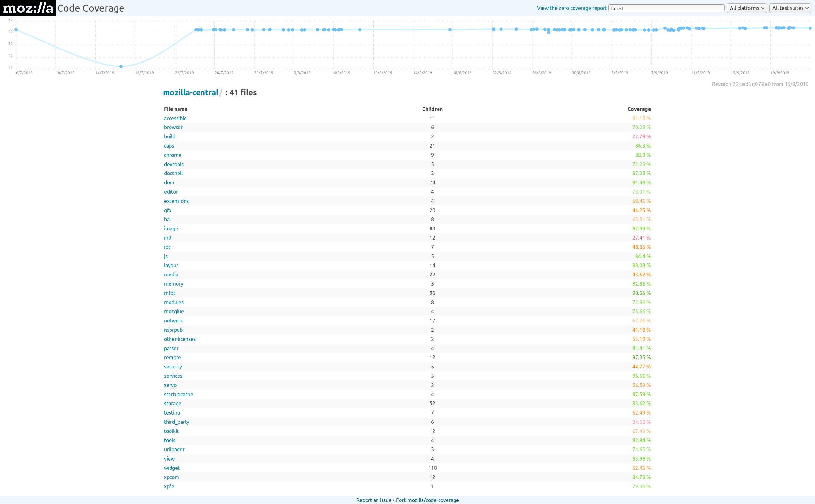Image resolution: width=815 pixels, height=504 pixels.
Task: Open the layout directory
Action: coord(171,265)
